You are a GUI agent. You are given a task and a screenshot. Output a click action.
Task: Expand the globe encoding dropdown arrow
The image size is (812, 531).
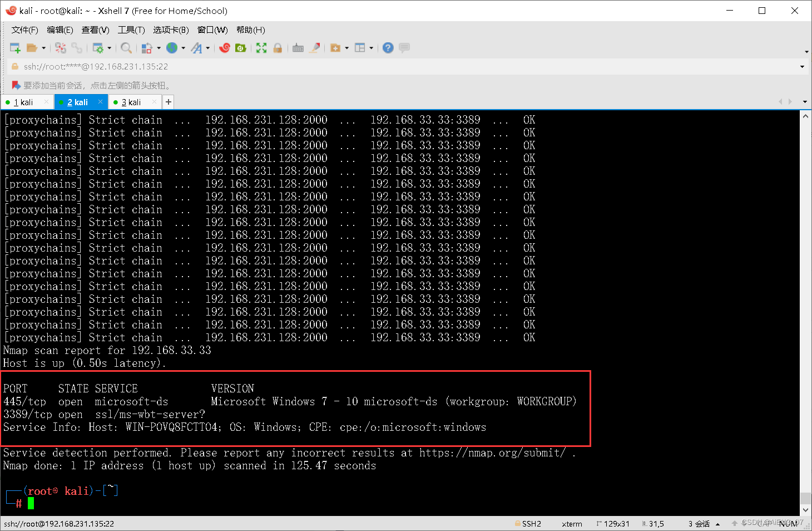click(x=183, y=48)
